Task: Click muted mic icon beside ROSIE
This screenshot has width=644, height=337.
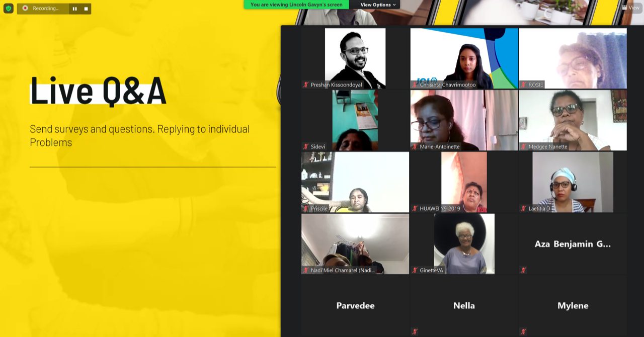Action: [x=523, y=85]
